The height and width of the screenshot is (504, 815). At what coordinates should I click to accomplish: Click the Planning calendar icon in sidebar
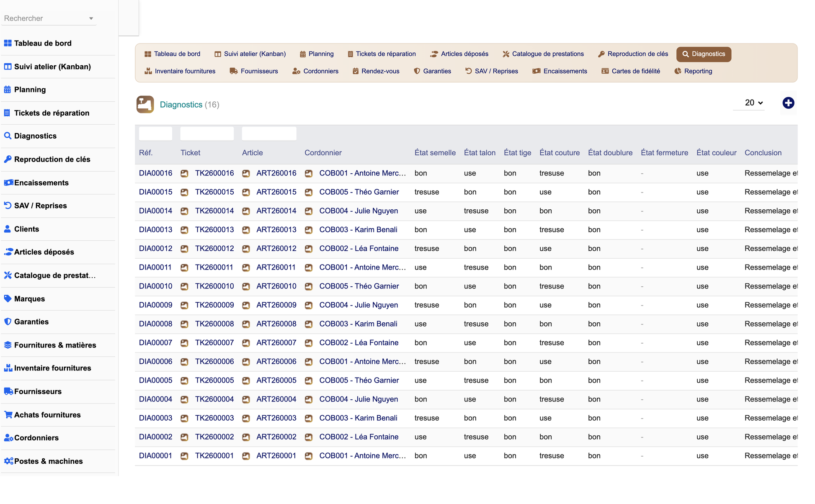click(x=8, y=90)
